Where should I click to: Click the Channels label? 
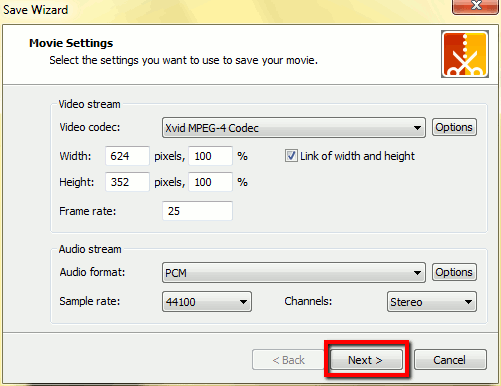308,301
